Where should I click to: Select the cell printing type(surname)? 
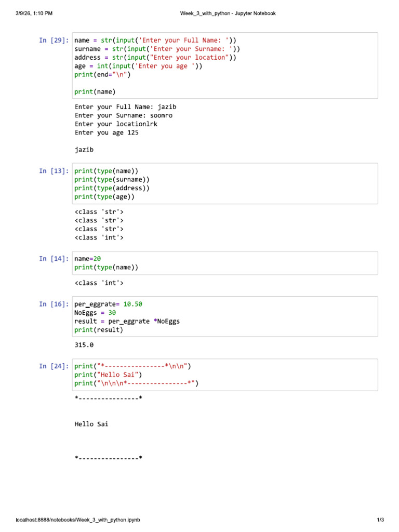[225, 183]
